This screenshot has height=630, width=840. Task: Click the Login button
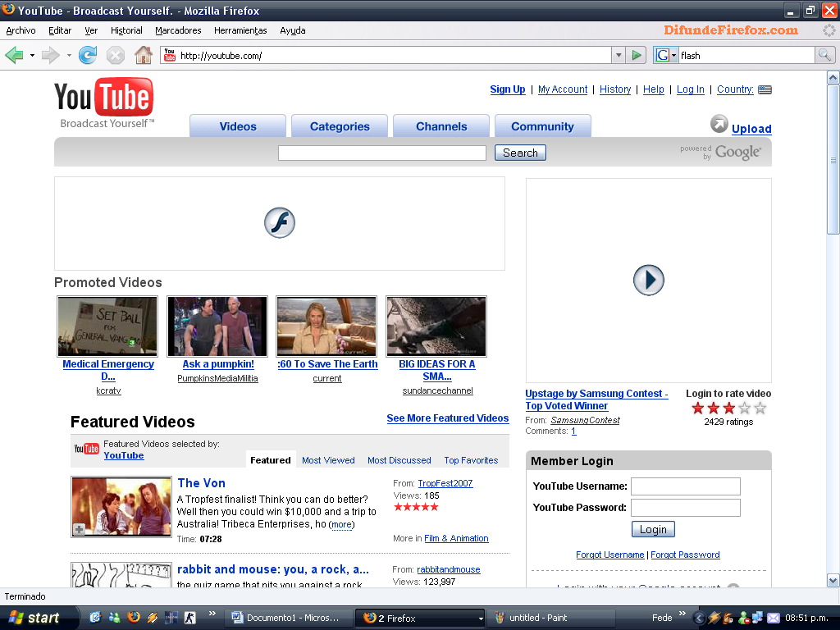653,529
